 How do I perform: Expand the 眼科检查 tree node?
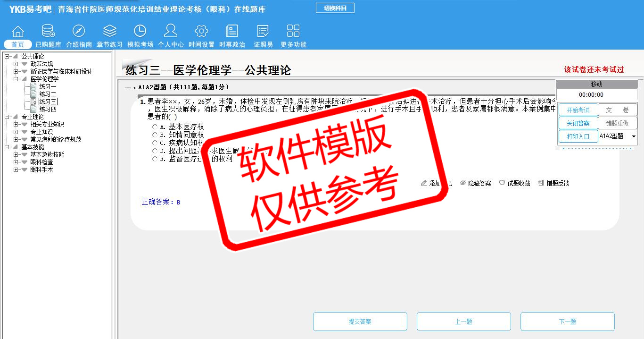[16, 162]
